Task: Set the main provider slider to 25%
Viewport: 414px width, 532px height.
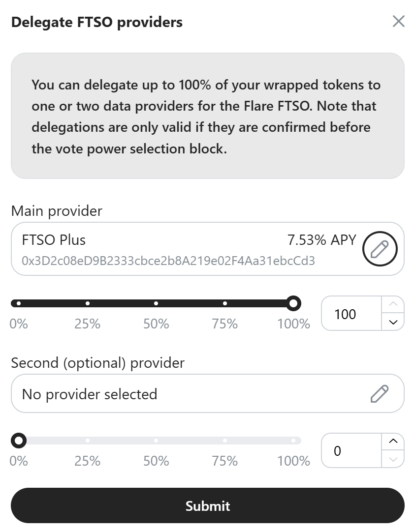Action: [x=88, y=303]
